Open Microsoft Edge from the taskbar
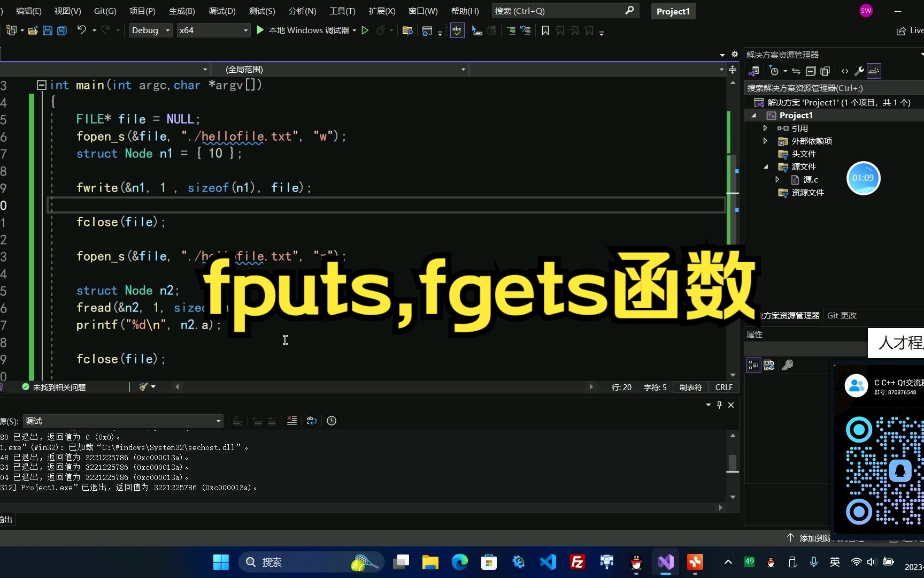The width and height of the screenshot is (924, 578). pos(460,562)
